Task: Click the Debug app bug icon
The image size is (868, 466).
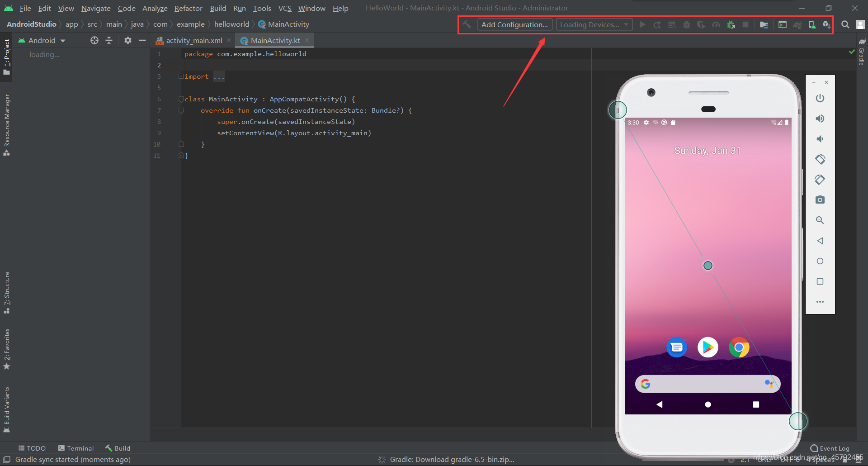Action: pos(687,24)
